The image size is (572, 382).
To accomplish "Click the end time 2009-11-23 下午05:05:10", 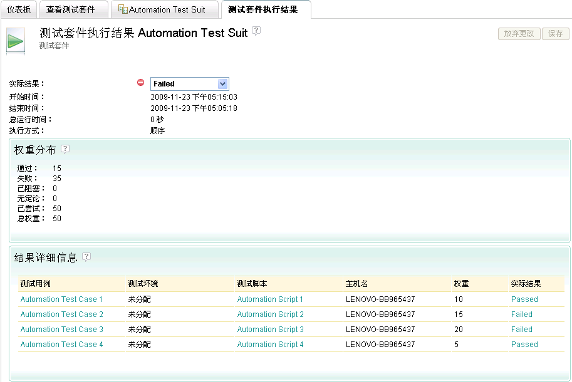I will [x=194, y=108].
